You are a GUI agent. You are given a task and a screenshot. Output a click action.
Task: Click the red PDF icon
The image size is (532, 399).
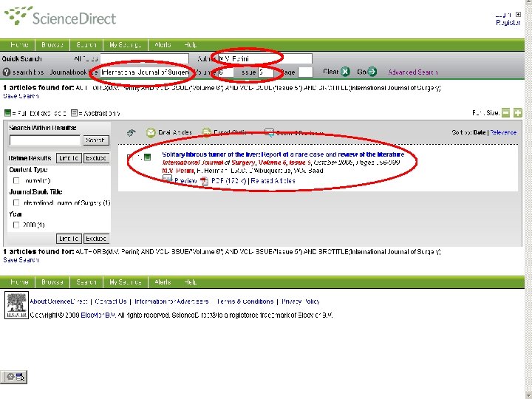point(204,181)
